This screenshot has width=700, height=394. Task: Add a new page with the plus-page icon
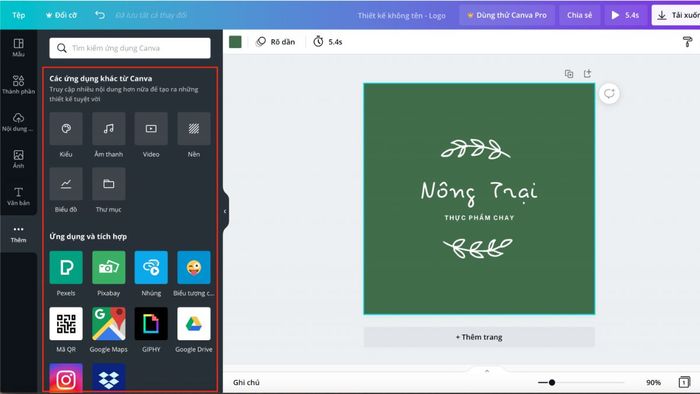(588, 74)
